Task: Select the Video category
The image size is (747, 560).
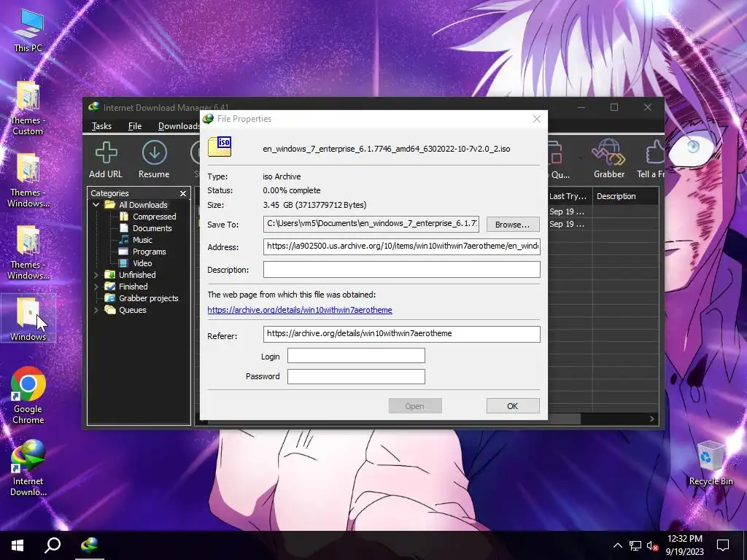Action: (142, 263)
